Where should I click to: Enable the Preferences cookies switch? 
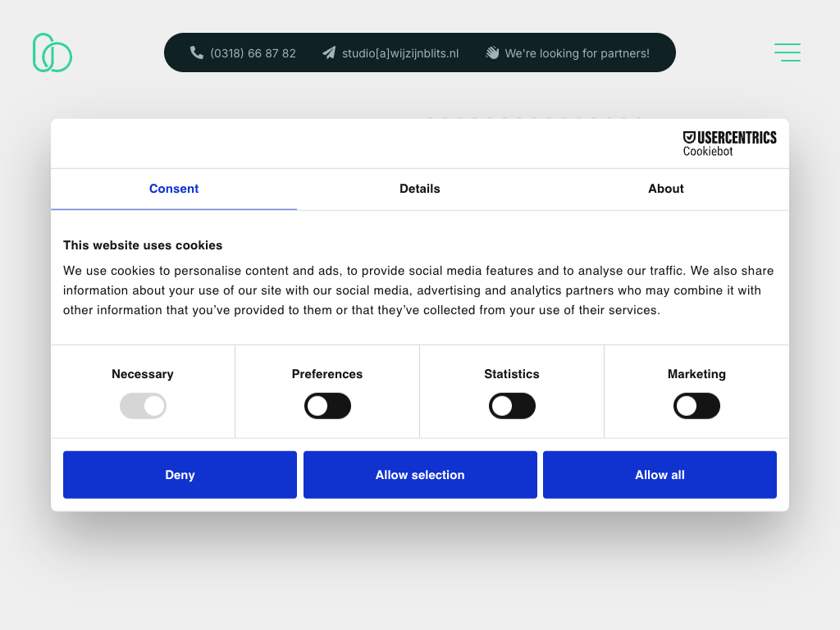[327, 406]
